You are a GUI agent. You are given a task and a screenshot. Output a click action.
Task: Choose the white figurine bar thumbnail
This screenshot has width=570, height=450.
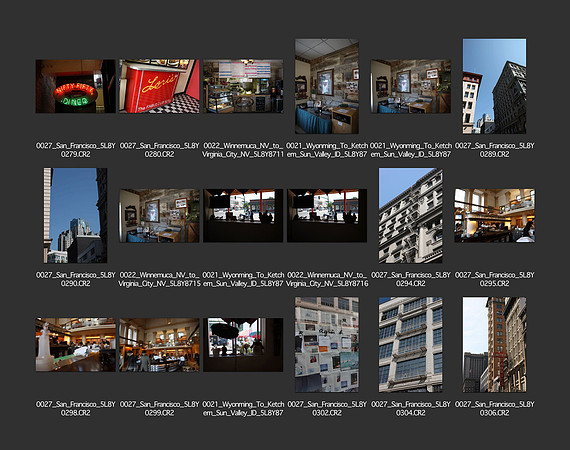[76, 345]
